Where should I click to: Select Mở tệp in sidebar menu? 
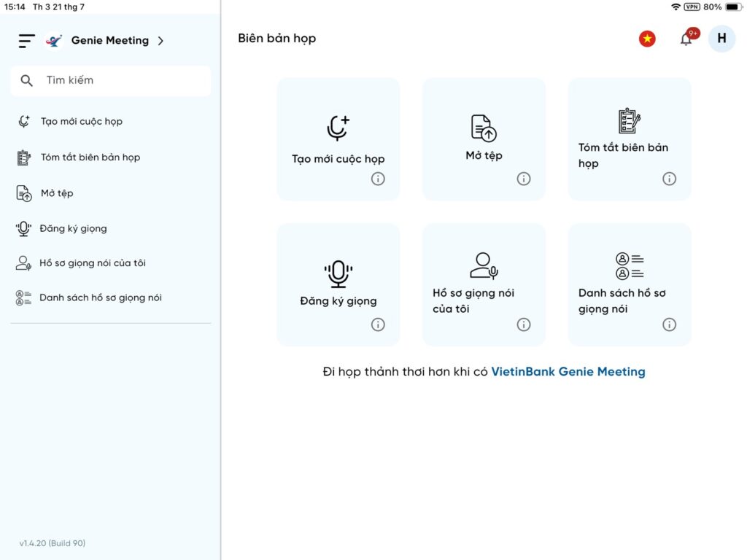(x=111, y=192)
